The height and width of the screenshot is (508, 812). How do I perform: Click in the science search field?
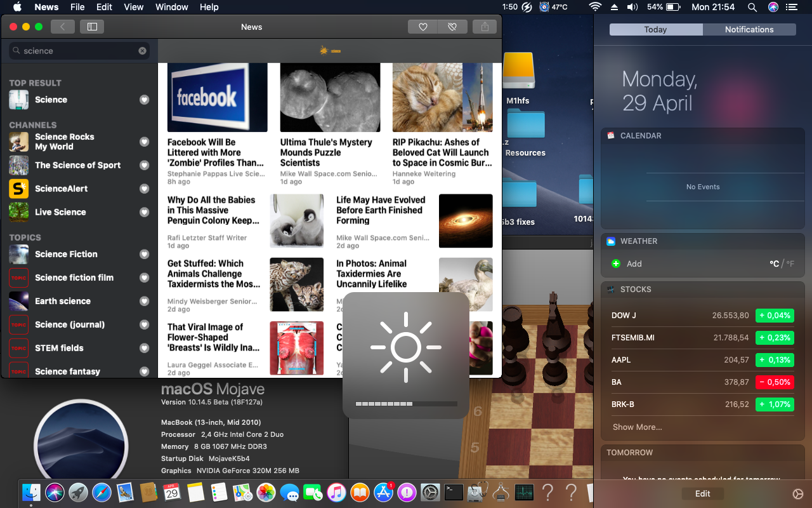pos(79,51)
